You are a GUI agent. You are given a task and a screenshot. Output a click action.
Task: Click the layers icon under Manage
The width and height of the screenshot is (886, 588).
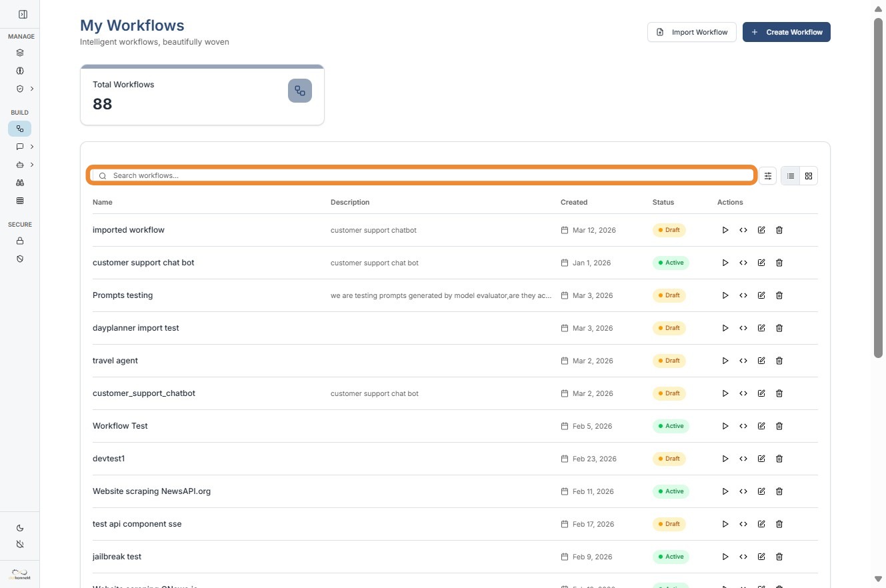[20, 53]
